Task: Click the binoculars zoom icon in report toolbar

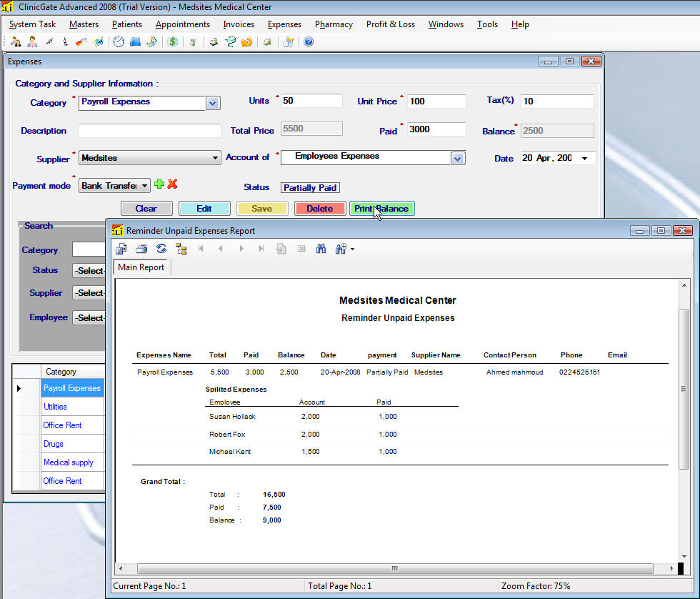Action: [x=341, y=249]
